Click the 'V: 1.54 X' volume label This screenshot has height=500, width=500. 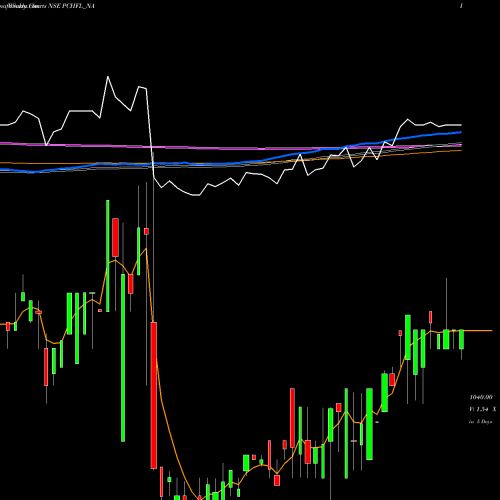(483, 409)
